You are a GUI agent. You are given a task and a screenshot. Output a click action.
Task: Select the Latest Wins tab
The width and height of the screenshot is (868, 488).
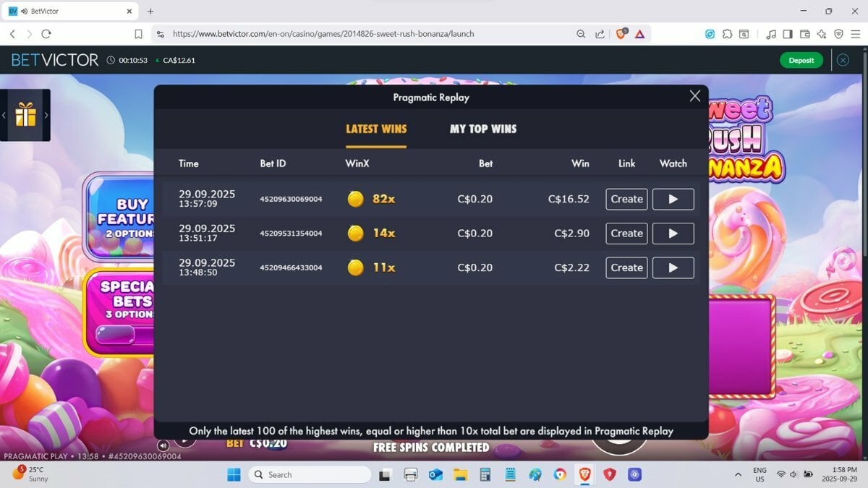pyautogui.click(x=376, y=129)
